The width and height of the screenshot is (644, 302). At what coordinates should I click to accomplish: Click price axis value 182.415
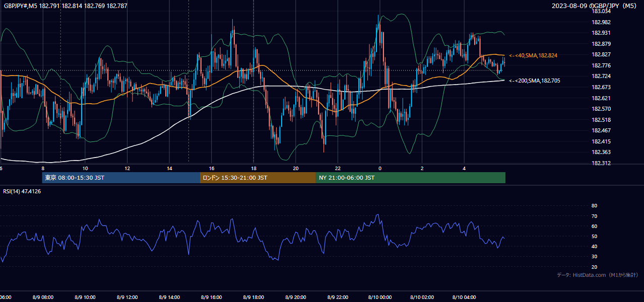point(602,141)
